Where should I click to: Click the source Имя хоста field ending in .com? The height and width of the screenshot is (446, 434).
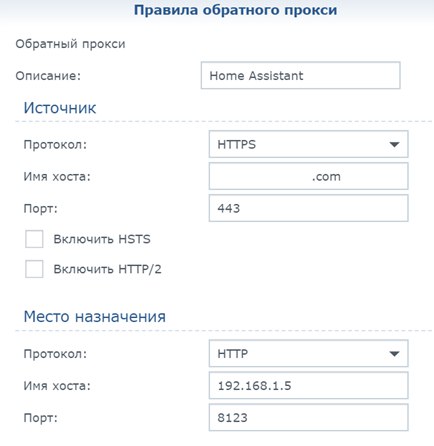[x=308, y=176]
